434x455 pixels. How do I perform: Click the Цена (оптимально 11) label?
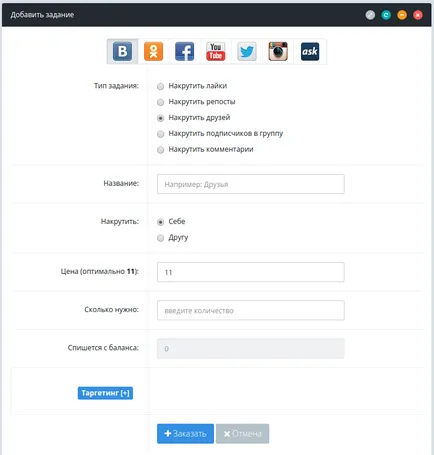[100, 271]
